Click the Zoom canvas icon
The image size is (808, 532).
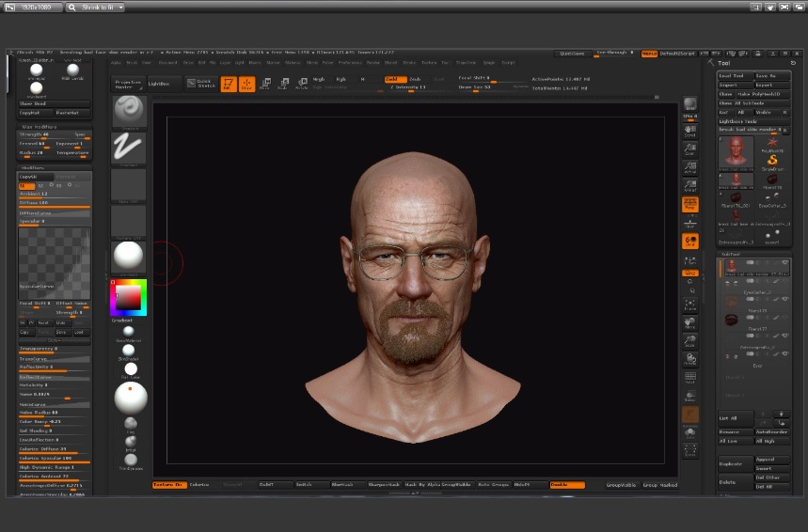tap(690, 149)
